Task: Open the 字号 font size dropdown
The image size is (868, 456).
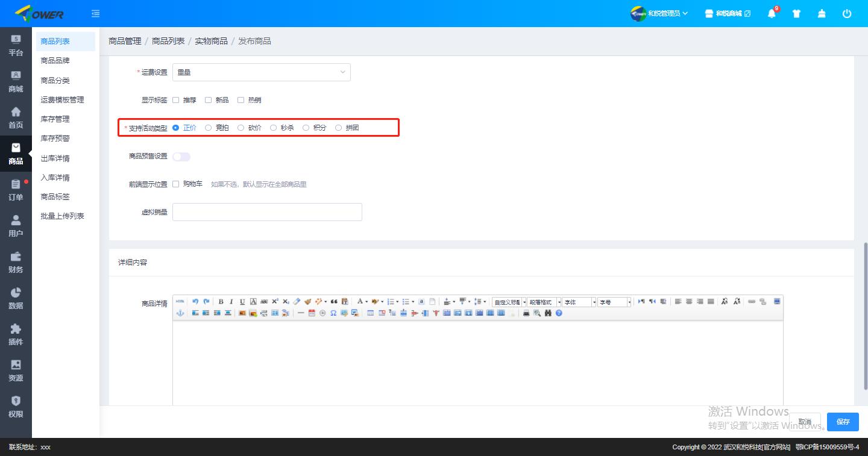Action: tap(615, 302)
